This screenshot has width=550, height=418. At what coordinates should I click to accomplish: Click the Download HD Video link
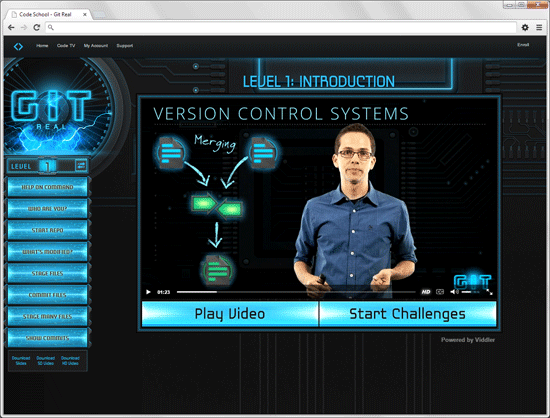click(x=70, y=361)
